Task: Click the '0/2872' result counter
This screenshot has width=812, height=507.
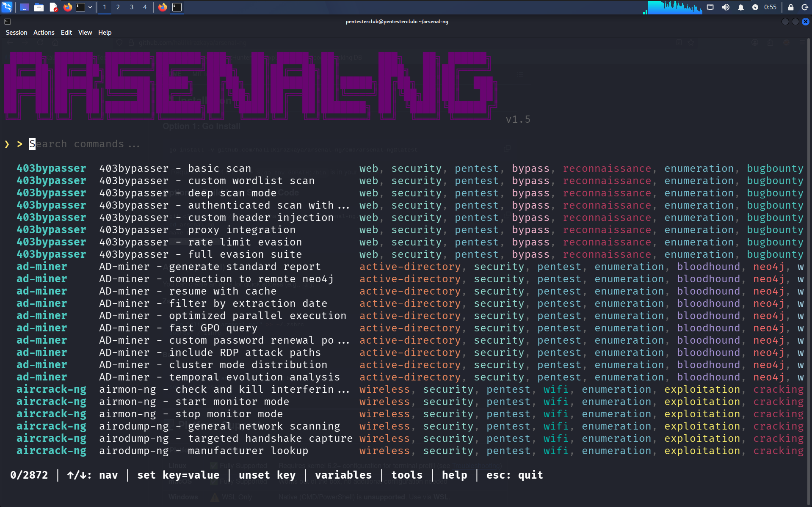Action: coord(29,475)
